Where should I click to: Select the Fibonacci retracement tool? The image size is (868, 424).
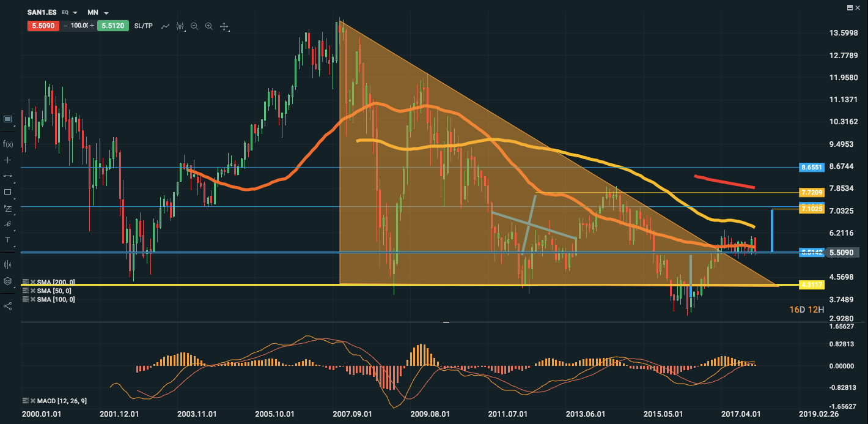point(8,208)
